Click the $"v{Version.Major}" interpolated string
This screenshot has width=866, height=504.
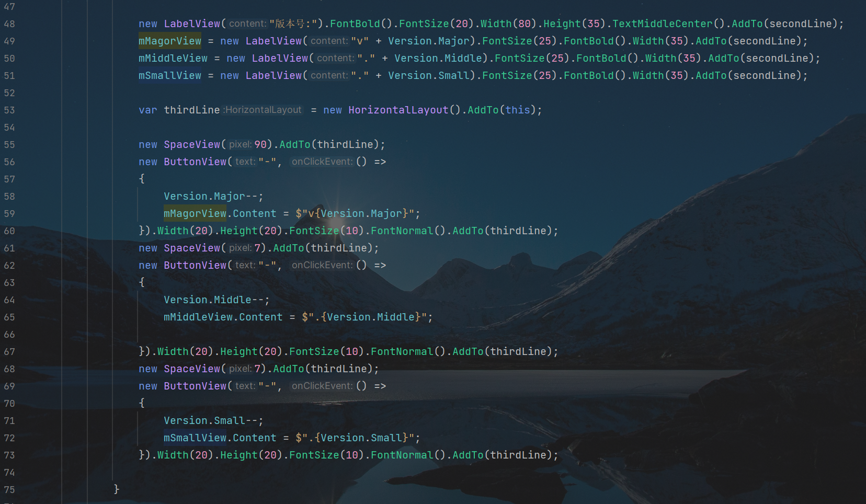coord(355,213)
